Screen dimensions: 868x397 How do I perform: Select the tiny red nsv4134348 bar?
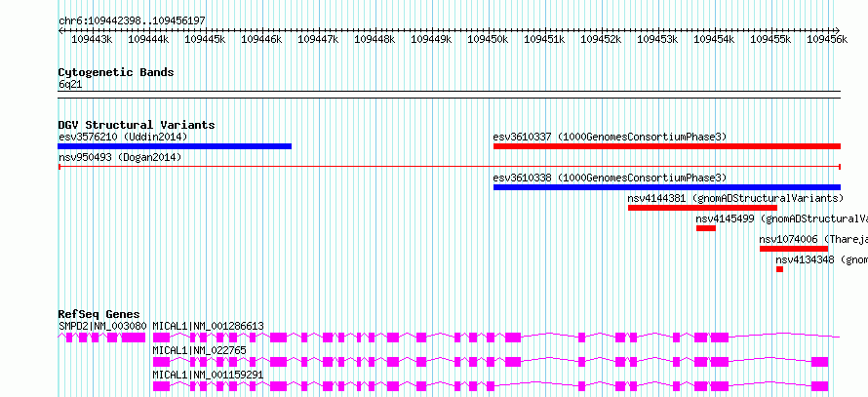pos(779,269)
